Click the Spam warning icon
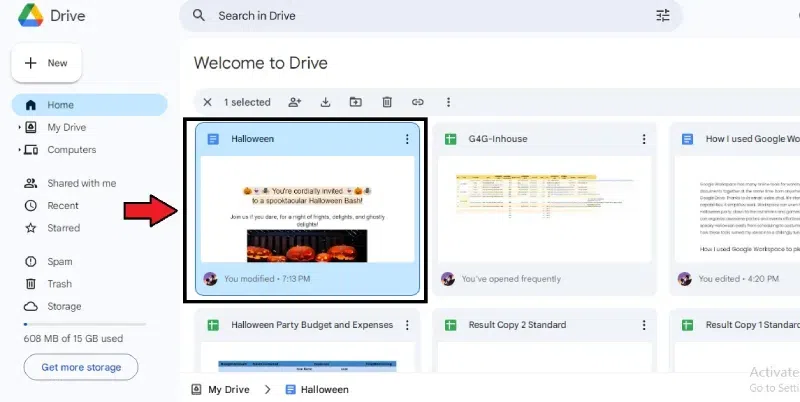This screenshot has height=402, width=800. point(31,262)
